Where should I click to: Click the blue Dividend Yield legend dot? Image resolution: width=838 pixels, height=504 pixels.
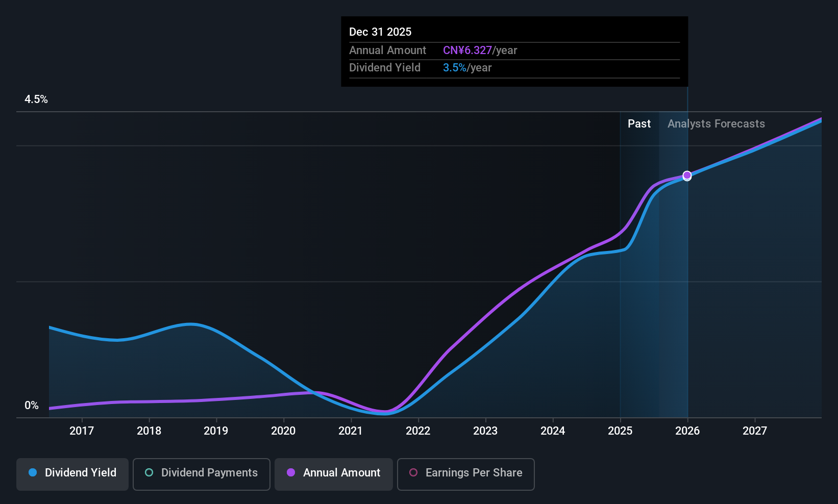click(33, 472)
